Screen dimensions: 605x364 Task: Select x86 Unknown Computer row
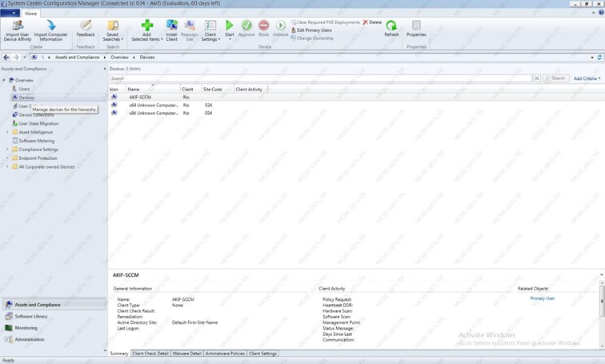(x=357, y=114)
